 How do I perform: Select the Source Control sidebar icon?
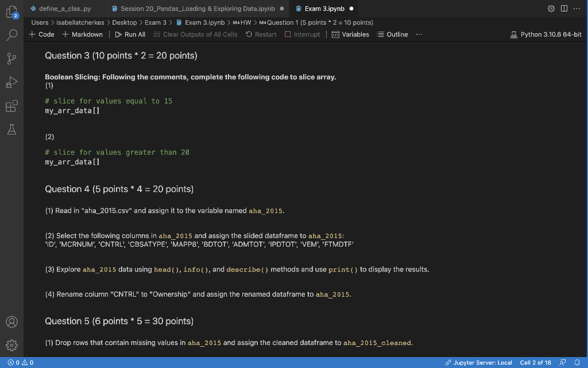(x=11, y=57)
